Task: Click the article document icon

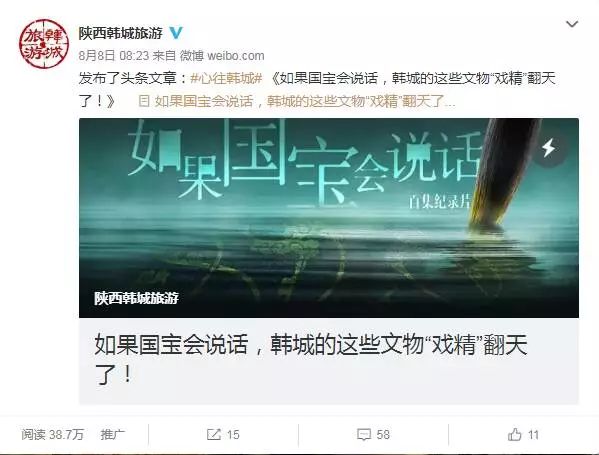Action: [144, 101]
